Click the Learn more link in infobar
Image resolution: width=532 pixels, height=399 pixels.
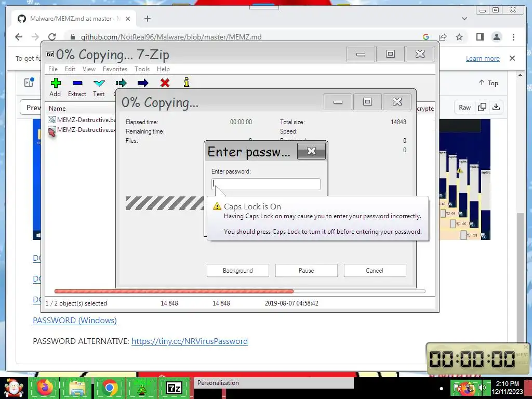[x=483, y=58]
